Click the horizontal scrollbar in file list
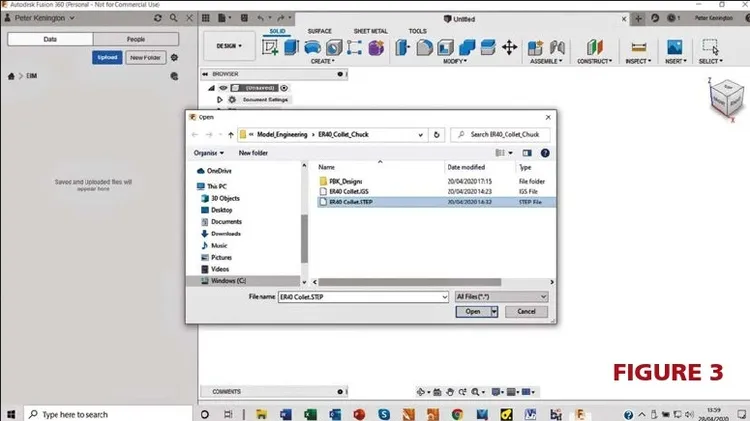 409,282
